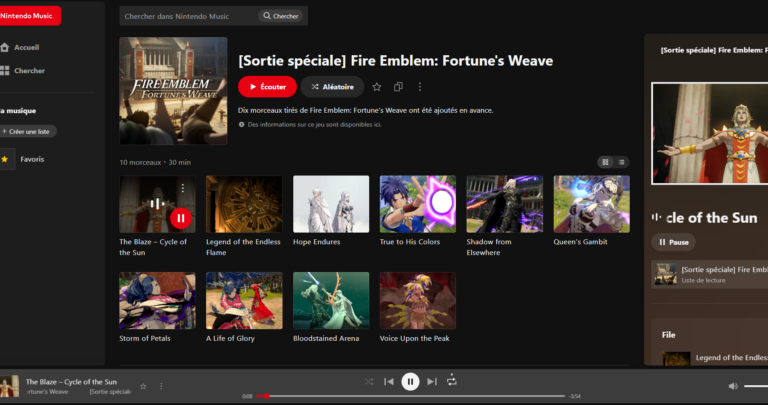
Task: Select the True to His Colors thumbnail
Action: point(418,204)
